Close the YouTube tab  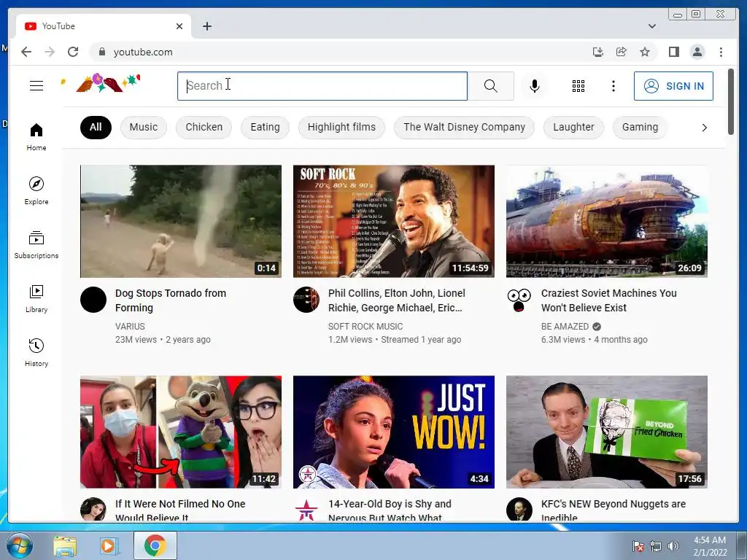[x=179, y=26]
